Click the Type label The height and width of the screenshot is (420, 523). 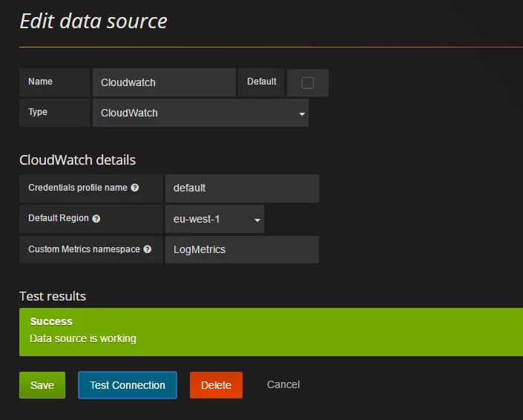38,112
